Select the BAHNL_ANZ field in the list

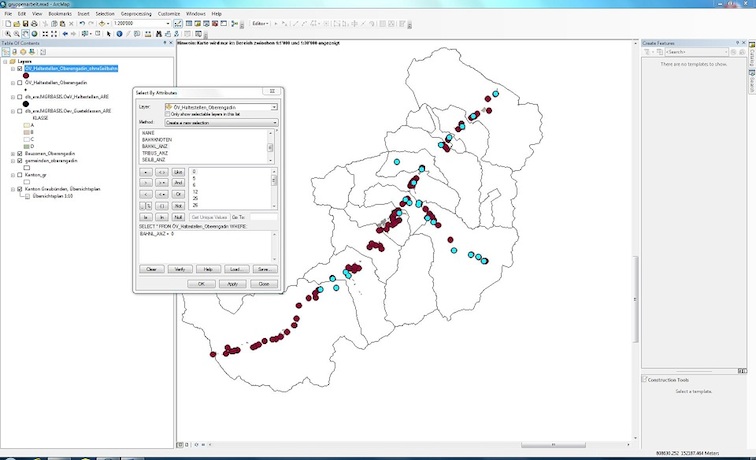[x=154, y=146]
